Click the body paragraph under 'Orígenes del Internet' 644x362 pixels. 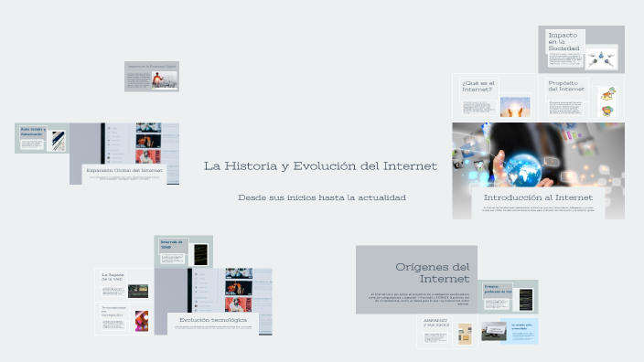click(x=419, y=299)
